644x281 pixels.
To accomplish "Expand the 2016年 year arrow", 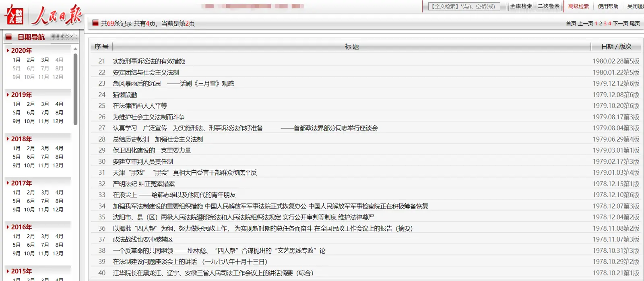I will coord(8,227).
